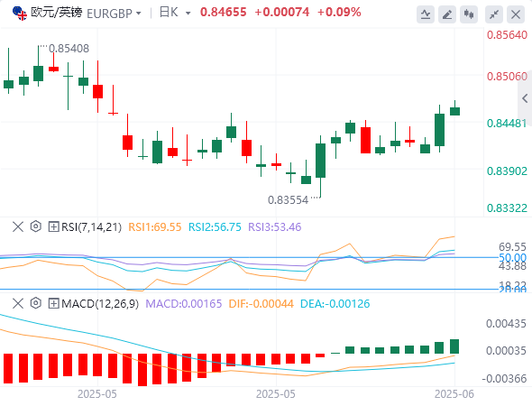This screenshot has width=532, height=406.
Task: Remove the RSI indicator panel
Action: pyautogui.click(x=18, y=226)
